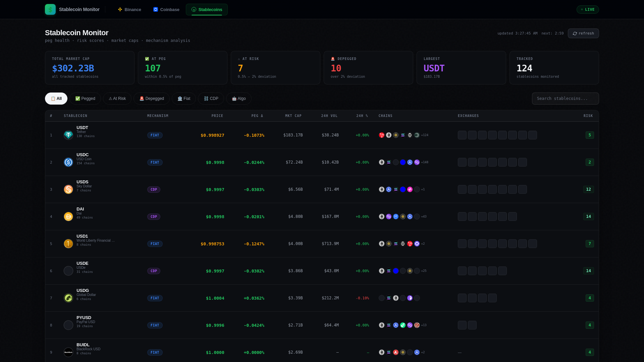Filter by Pegged stablecoins
The width and height of the screenshot is (644, 362).
pos(85,99)
